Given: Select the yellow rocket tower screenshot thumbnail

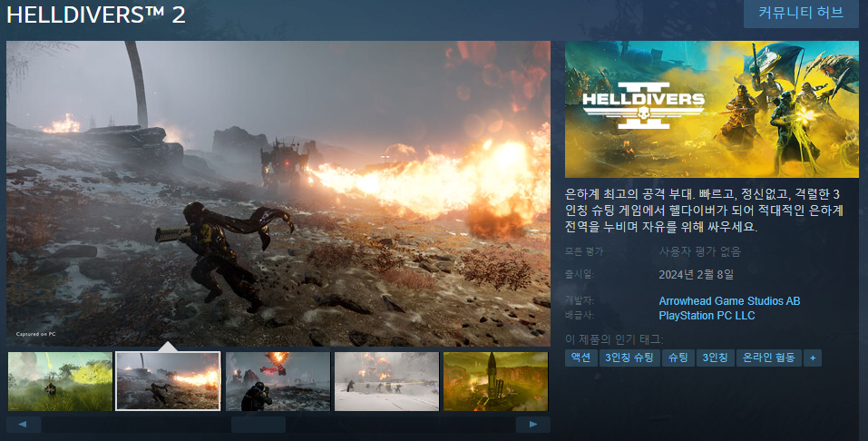Looking at the screenshot, I should [495, 381].
